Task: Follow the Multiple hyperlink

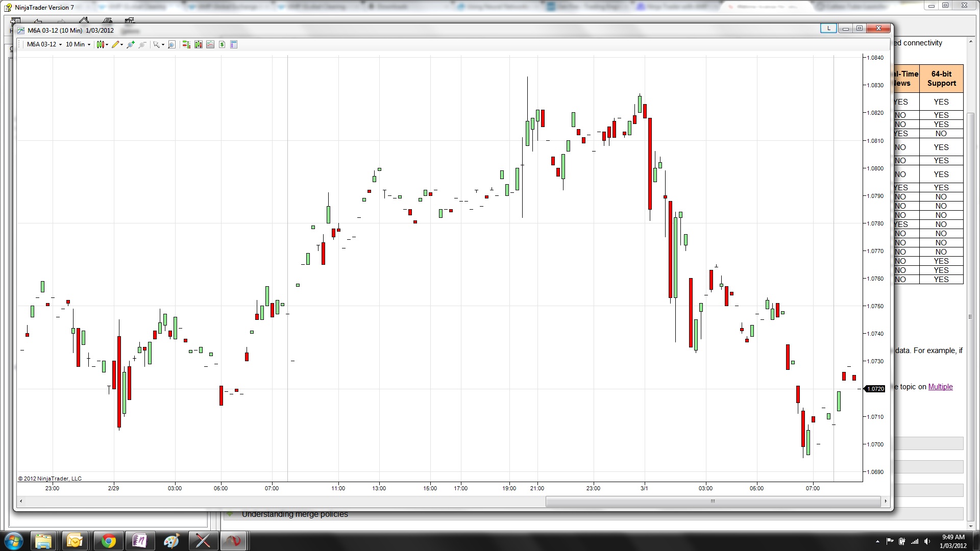Action: (940, 387)
